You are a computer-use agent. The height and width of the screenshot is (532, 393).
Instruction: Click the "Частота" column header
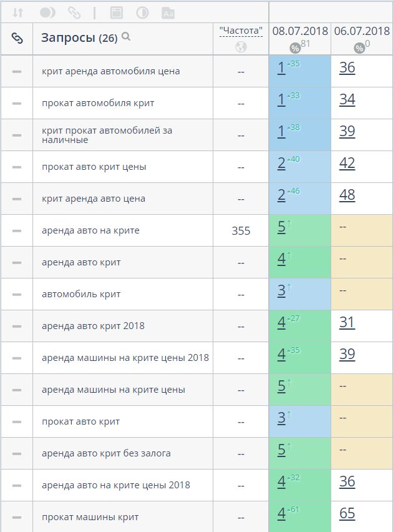click(241, 31)
